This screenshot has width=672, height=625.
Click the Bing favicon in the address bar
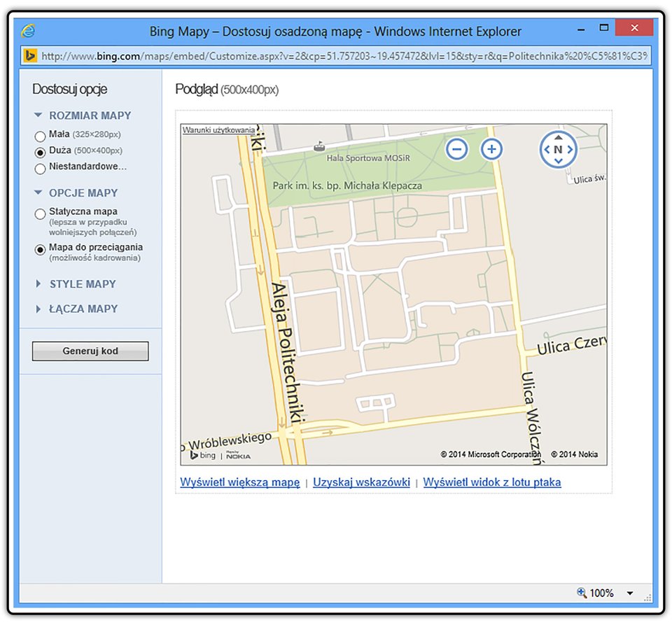[x=29, y=56]
